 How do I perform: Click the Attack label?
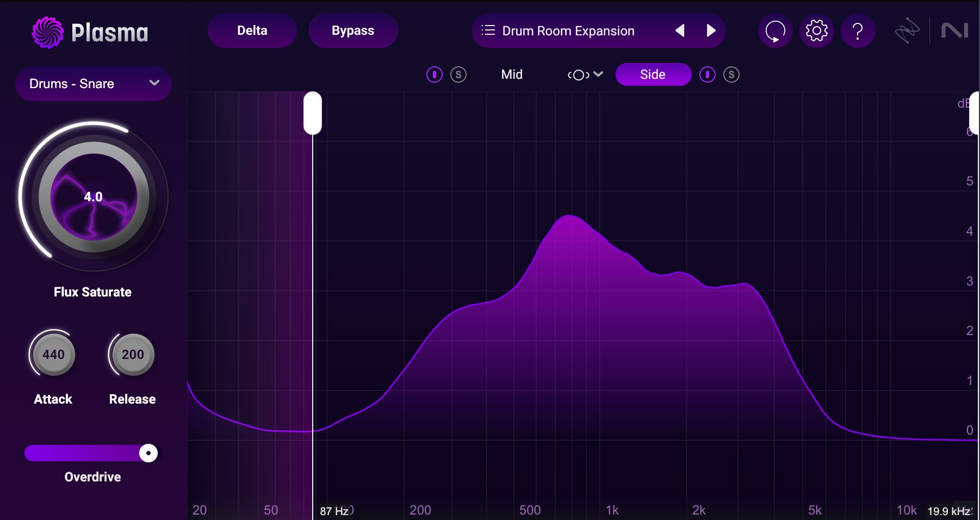53,399
